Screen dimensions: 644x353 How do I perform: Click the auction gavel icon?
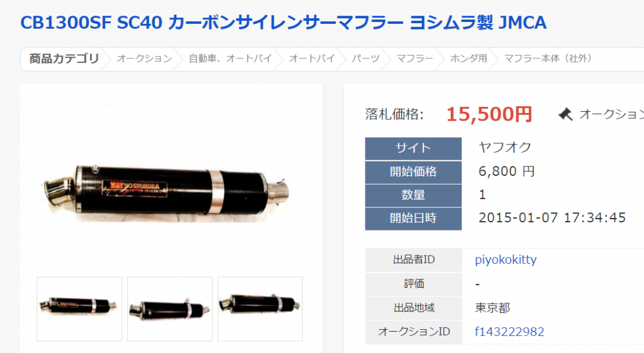point(565,114)
